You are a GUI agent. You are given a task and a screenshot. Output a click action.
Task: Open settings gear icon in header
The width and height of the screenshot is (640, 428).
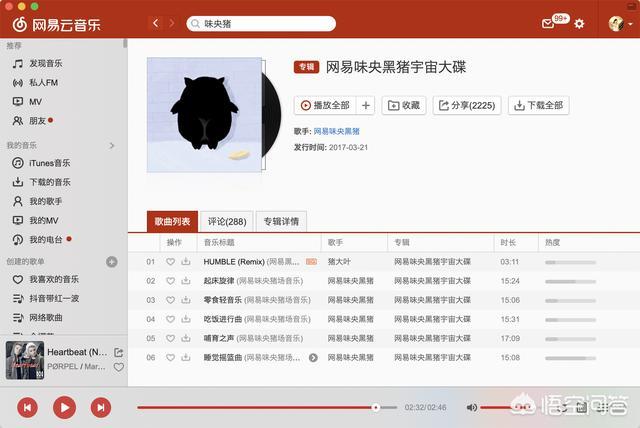[x=579, y=23]
